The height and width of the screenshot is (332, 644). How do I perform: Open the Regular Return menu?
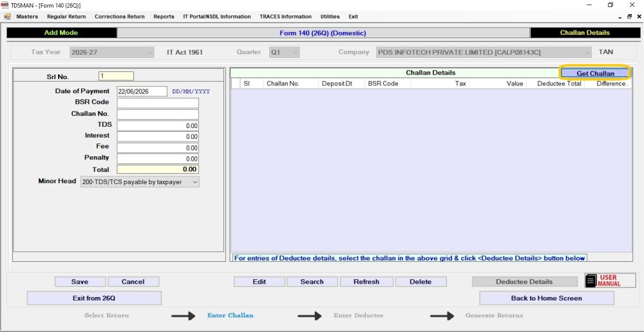point(66,17)
